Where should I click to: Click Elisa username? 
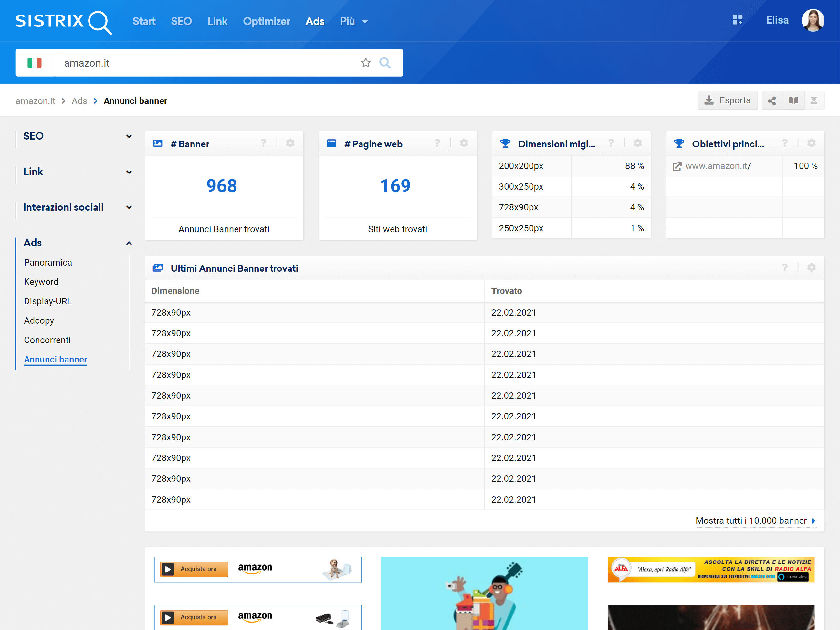coord(777,20)
